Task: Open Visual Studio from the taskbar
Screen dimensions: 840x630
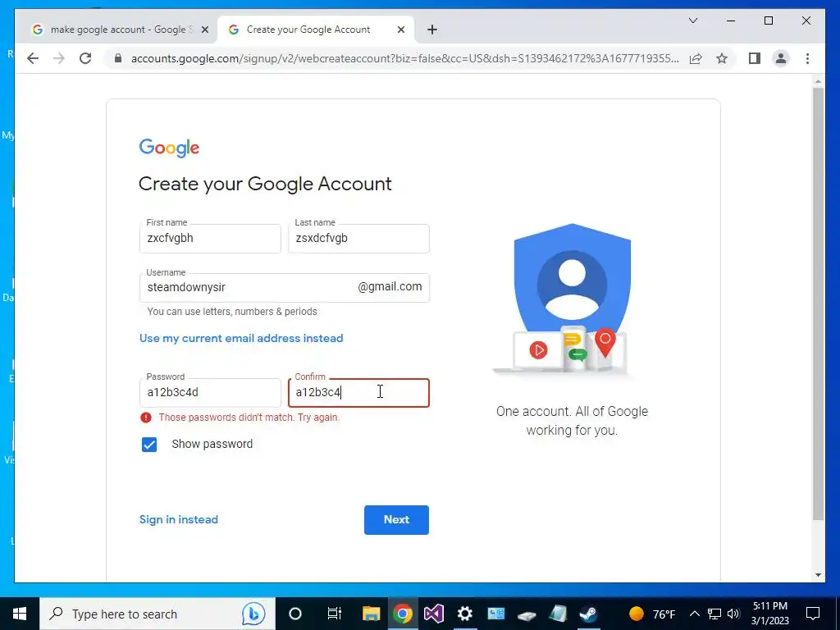Action: (433, 614)
